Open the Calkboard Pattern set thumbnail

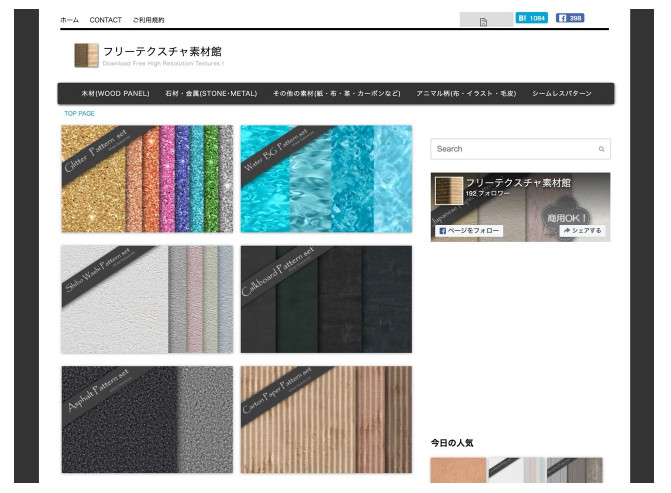327,299
